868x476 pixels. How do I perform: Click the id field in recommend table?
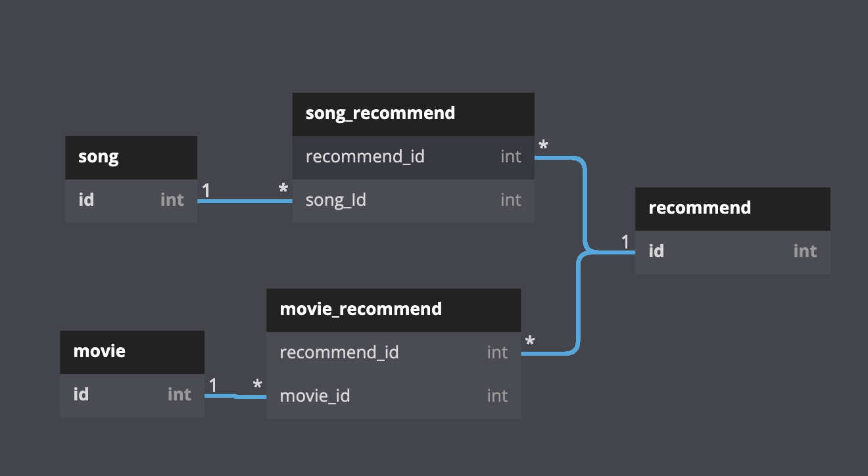click(x=733, y=251)
